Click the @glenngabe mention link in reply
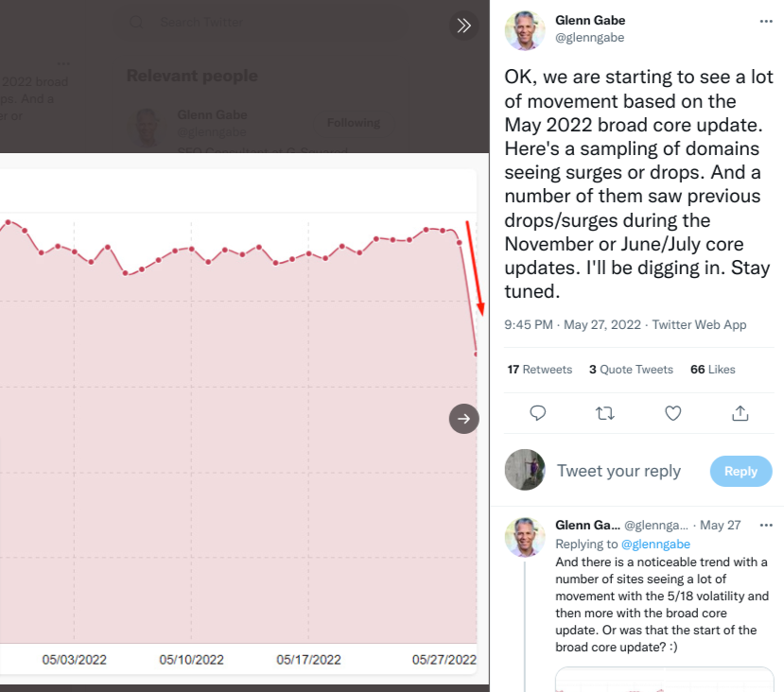This screenshot has width=784, height=692. tap(655, 545)
